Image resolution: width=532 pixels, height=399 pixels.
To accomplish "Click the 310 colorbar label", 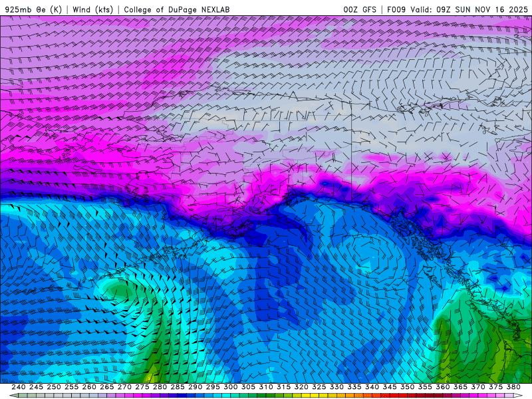I will (265, 387).
